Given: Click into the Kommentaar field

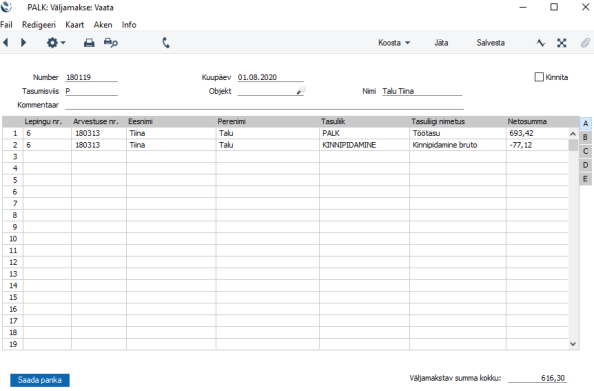Looking at the screenshot, I should [x=264, y=105].
